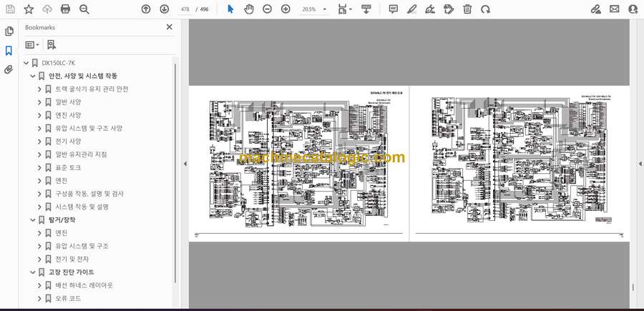Open the 전기 사양 bookmark
This screenshot has height=311, width=644.
(x=68, y=142)
